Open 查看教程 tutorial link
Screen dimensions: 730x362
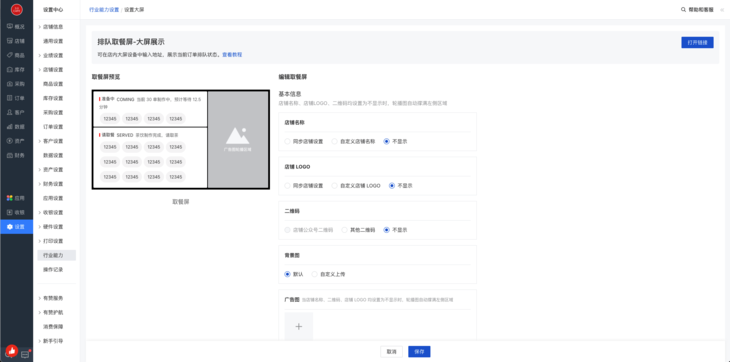coord(232,54)
